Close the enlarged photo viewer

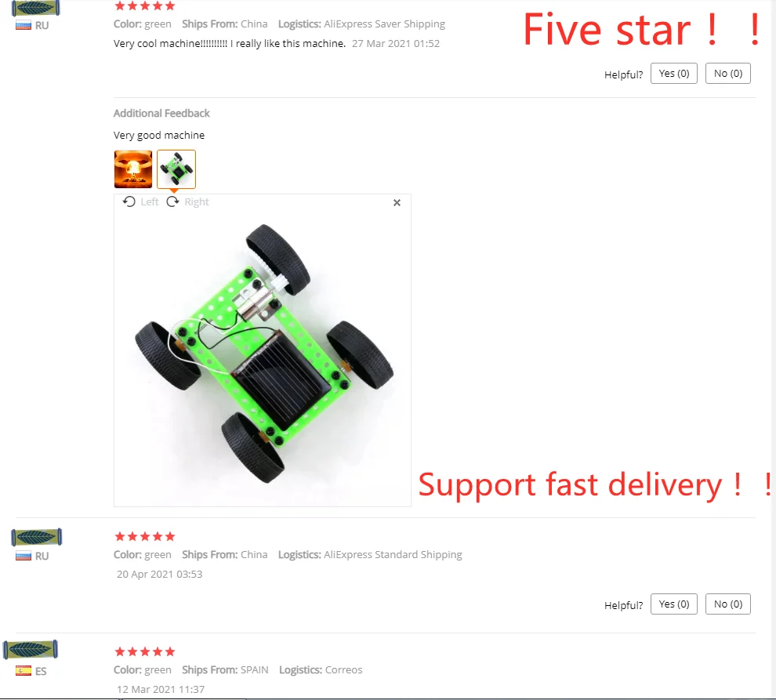[x=397, y=202]
